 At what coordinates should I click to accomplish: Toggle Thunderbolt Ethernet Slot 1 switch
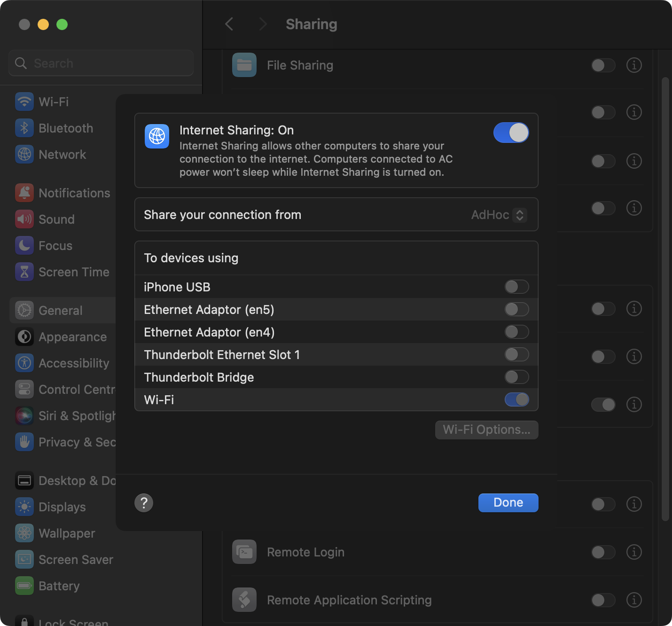pos(516,354)
